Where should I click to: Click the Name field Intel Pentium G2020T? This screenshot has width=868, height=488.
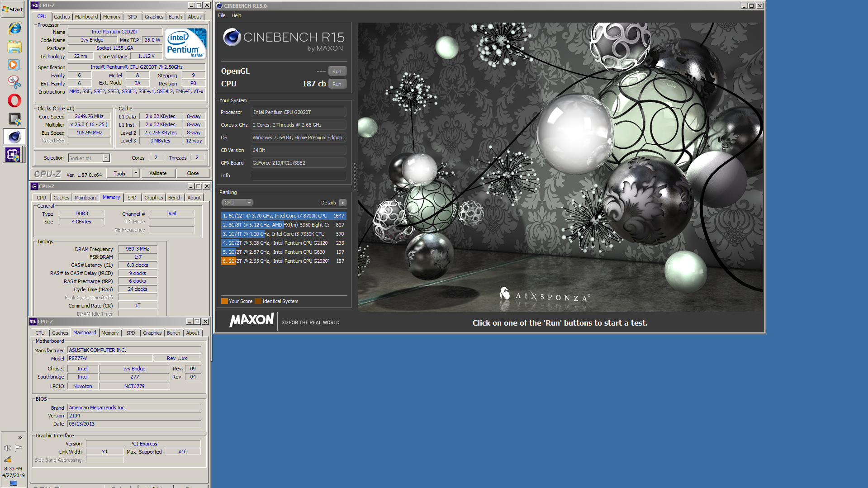[115, 32]
